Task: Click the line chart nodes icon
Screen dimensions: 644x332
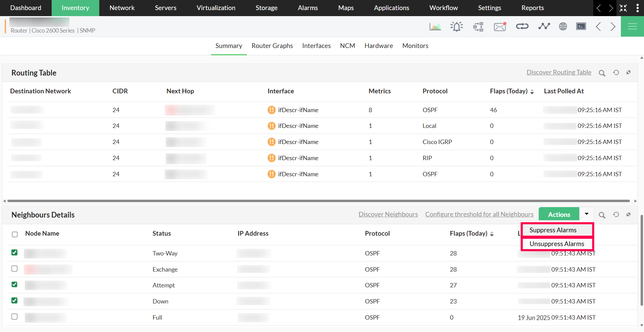Action: click(544, 26)
